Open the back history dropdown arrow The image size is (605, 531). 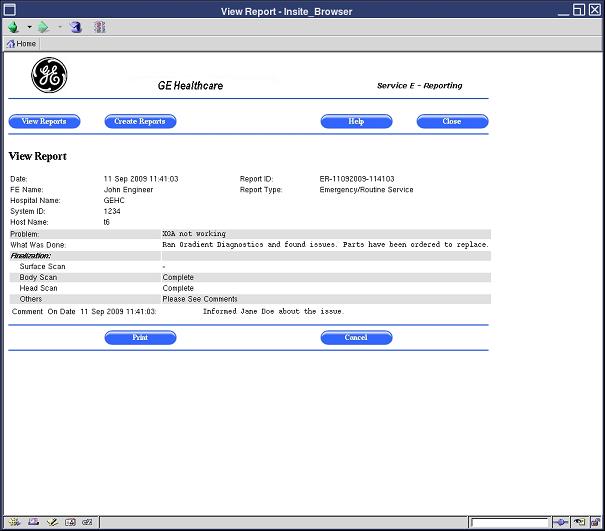pyautogui.click(x=29, y=27)
